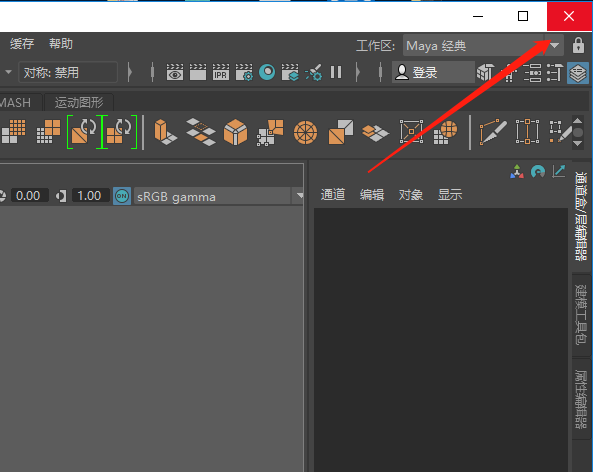Click the Multi-Cut knife tool icon
This screenshot has width=593, height=472.
tap(493, 132)
